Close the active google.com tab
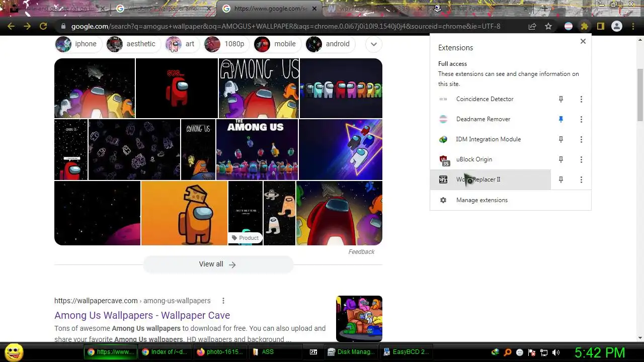 coord(315,9)
